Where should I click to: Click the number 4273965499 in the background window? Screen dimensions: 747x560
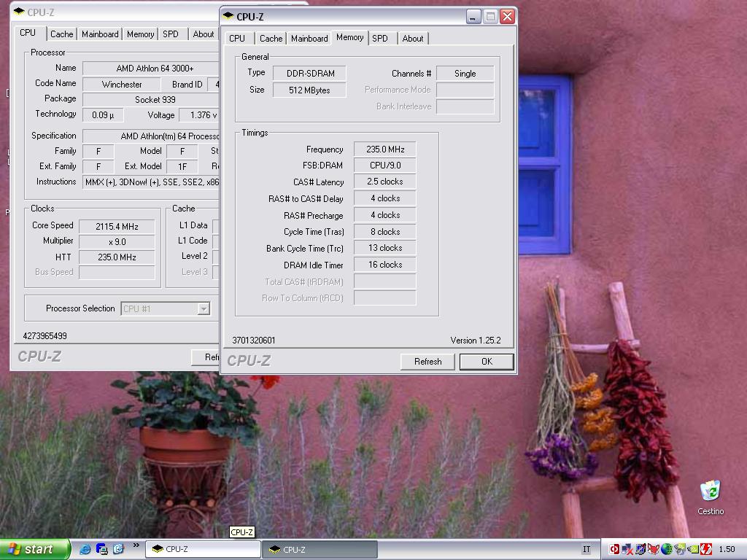44,335
